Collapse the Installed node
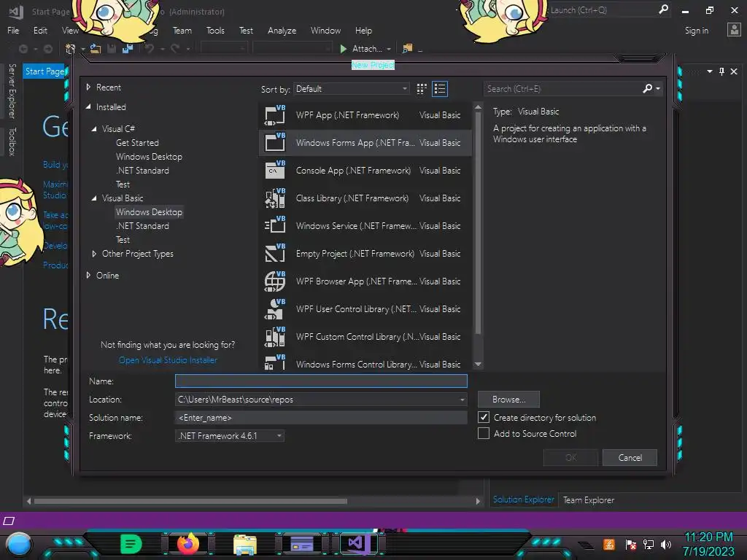The image size is (747, 560). pos(88,107)
